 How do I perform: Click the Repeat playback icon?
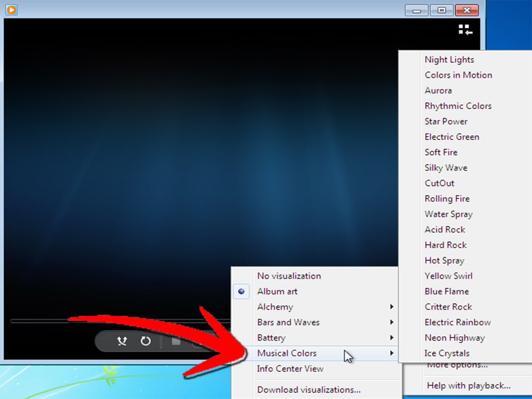click(x=146, y=341)
